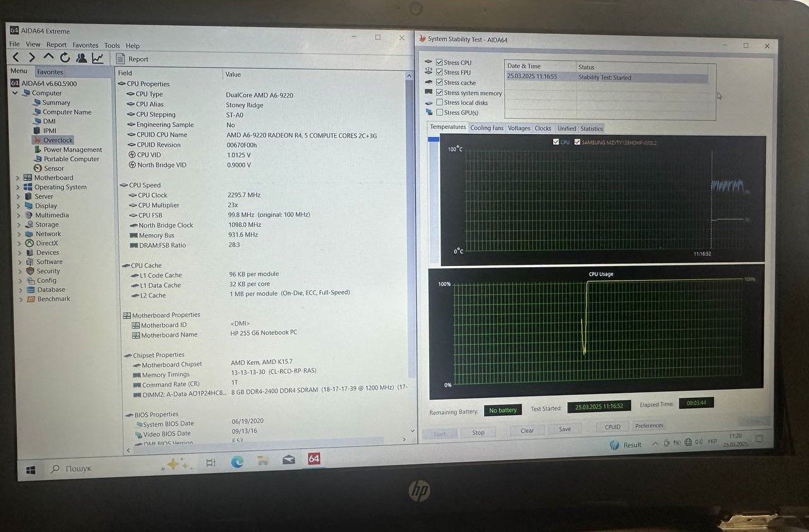
Task: Open Microsoft Edge from the taskbar
Action: coord(237,462)
